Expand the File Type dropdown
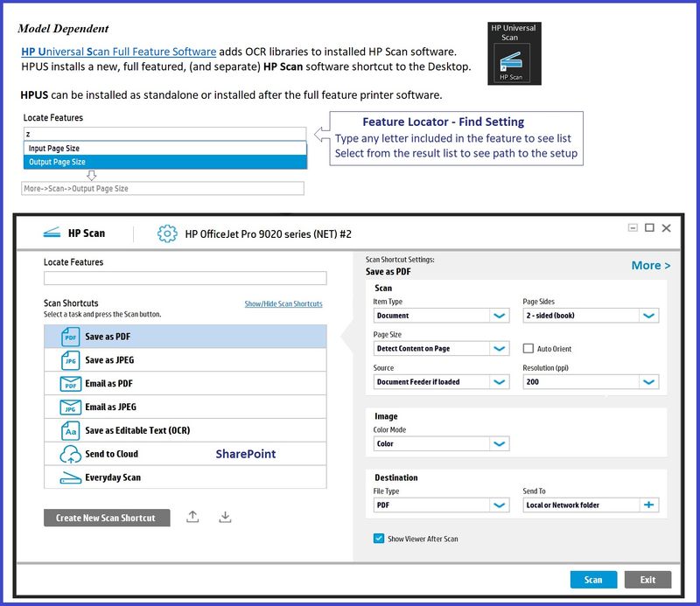 tap(500, 505)
